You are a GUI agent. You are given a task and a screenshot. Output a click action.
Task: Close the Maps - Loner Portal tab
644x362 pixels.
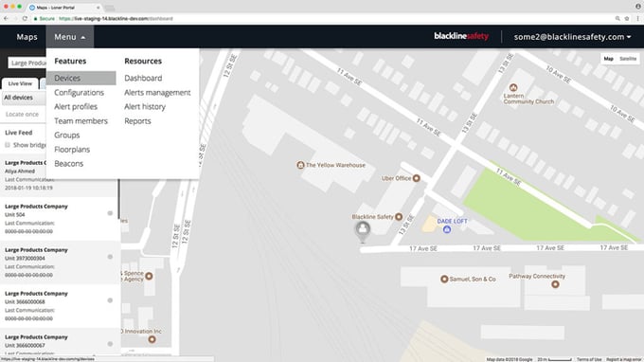pos(98,8)
